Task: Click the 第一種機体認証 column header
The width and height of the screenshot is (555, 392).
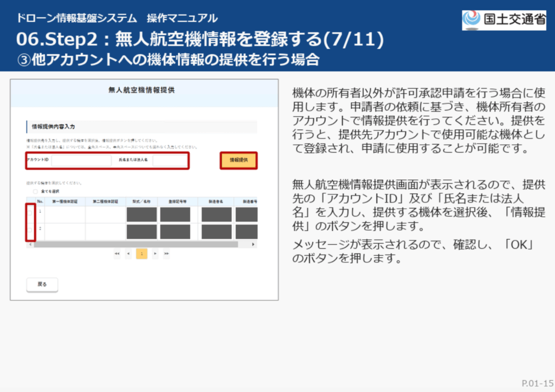Action: pyautogui.click(x=65, y=201)
